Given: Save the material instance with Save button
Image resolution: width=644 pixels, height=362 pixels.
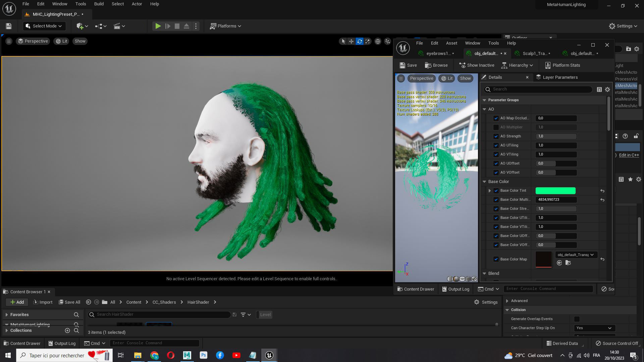Looking at the screenshot, I should 408,65.
